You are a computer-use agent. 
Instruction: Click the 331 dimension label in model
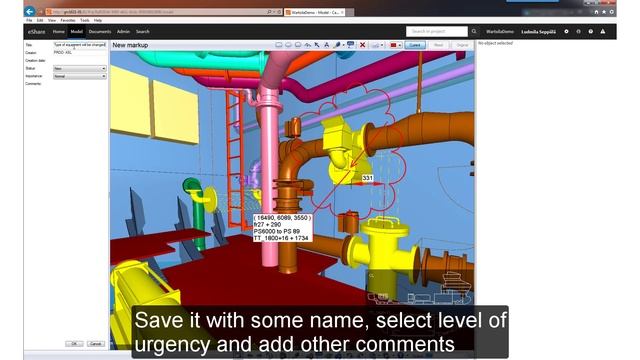click(x=368, y=178)
